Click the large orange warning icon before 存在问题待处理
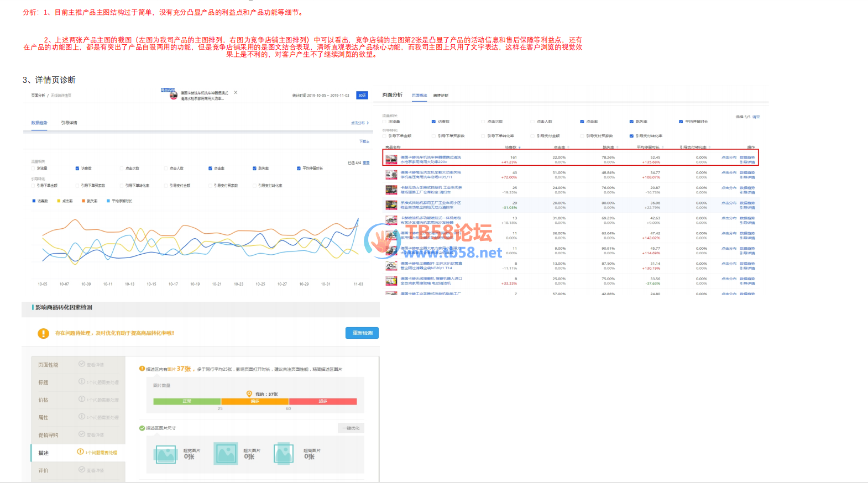Image resolution: width=868 pixels, height=483 pixels. (x=43, y=333)
